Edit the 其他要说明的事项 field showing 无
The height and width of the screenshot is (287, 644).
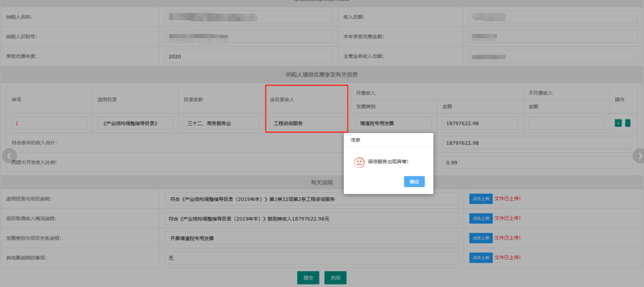tap(311, 258)
